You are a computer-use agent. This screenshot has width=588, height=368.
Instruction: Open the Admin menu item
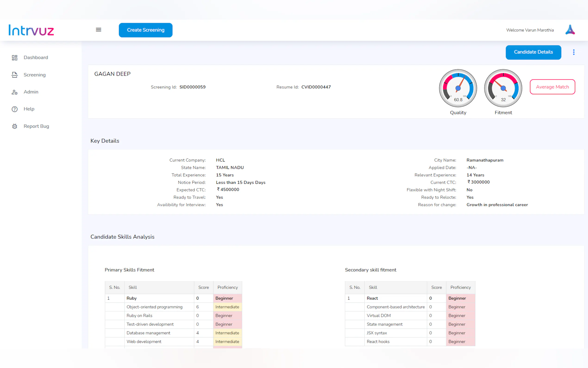pyautogui.click(x=31, y=92)
